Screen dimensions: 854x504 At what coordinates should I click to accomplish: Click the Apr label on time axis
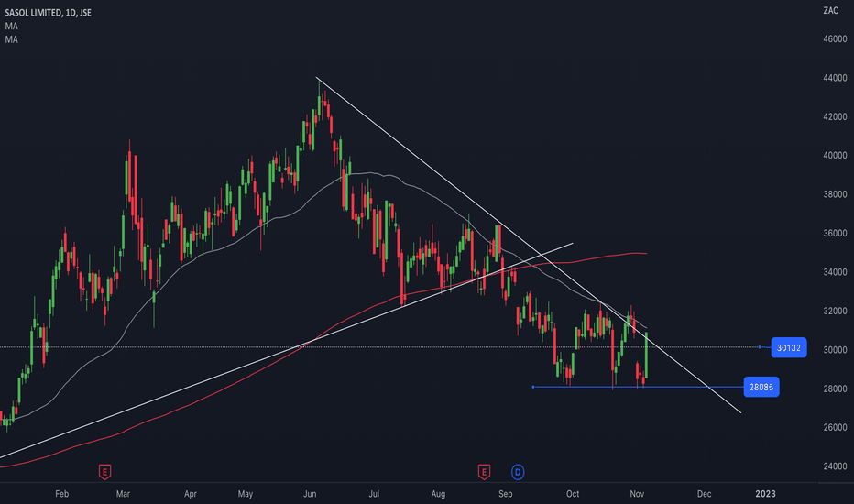tap(190, 494)
